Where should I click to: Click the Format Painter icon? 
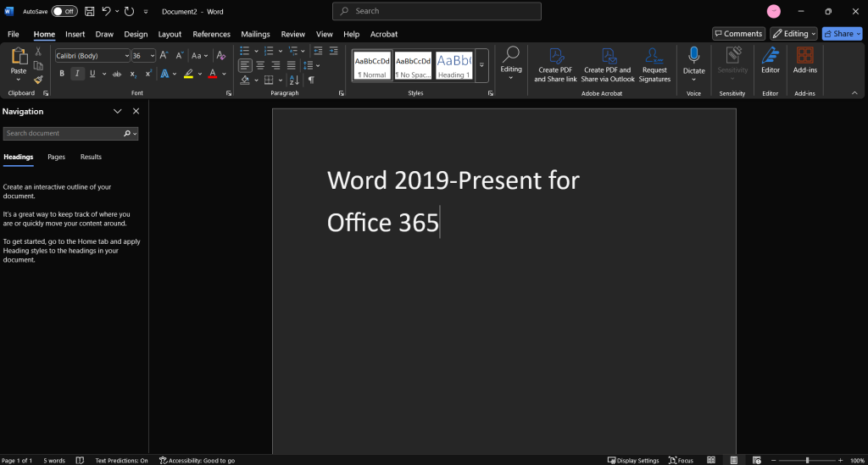[38, 80]
